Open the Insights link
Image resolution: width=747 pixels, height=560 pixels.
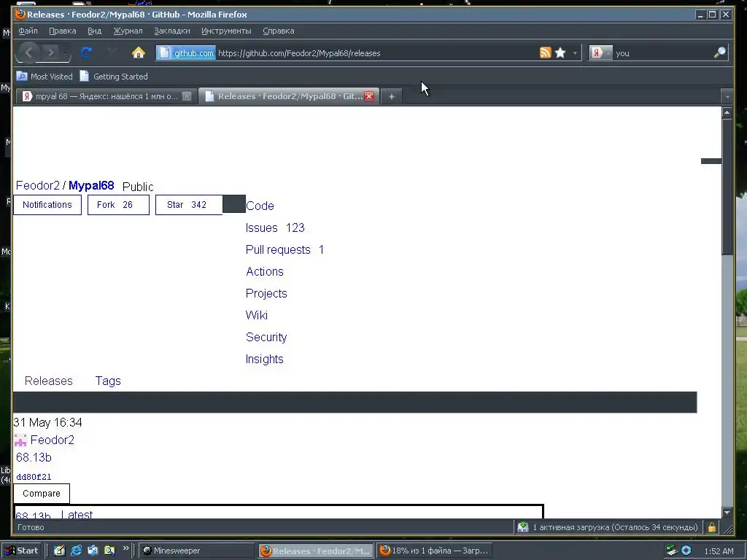tap(264, 359)
